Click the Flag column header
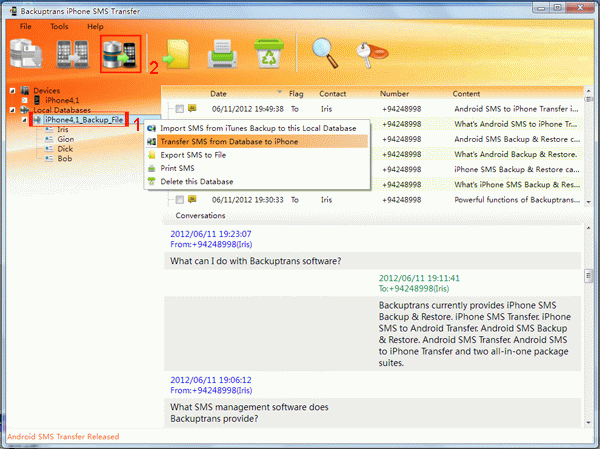Image resolution: width=600 pixels, height=449 pixels. 296,94
